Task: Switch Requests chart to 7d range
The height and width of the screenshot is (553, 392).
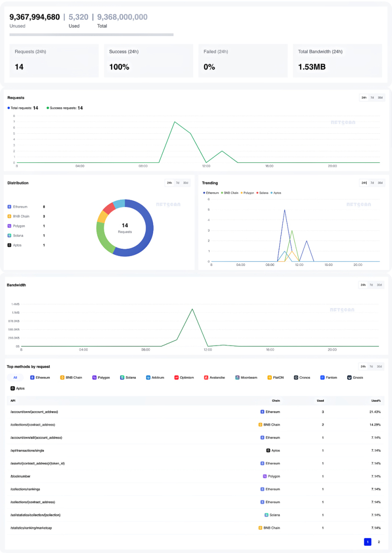Action: pyautogui.click(x=372, y=98)
